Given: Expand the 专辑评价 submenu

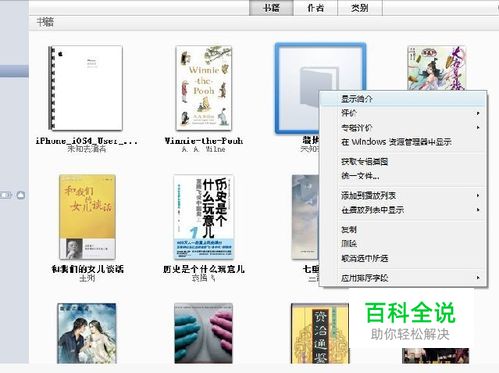Looking at the screenshot, I should pos(403,128).
